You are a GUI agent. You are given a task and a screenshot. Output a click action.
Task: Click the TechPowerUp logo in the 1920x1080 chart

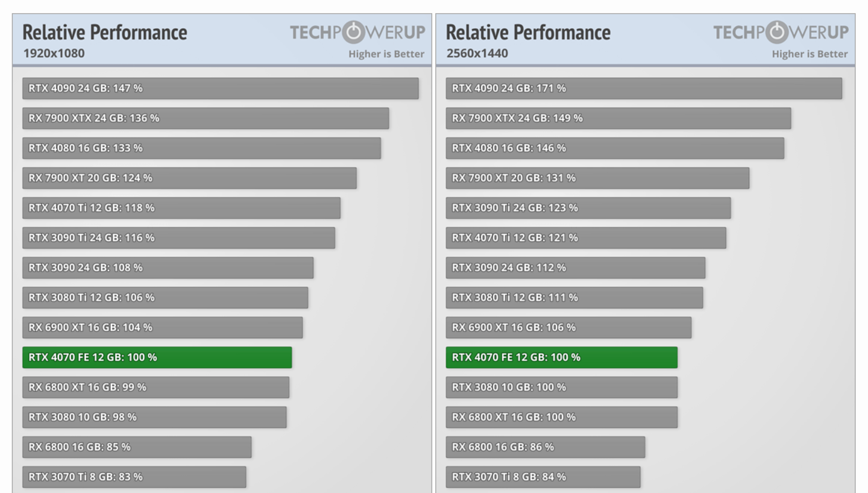(x=357, y=33)
